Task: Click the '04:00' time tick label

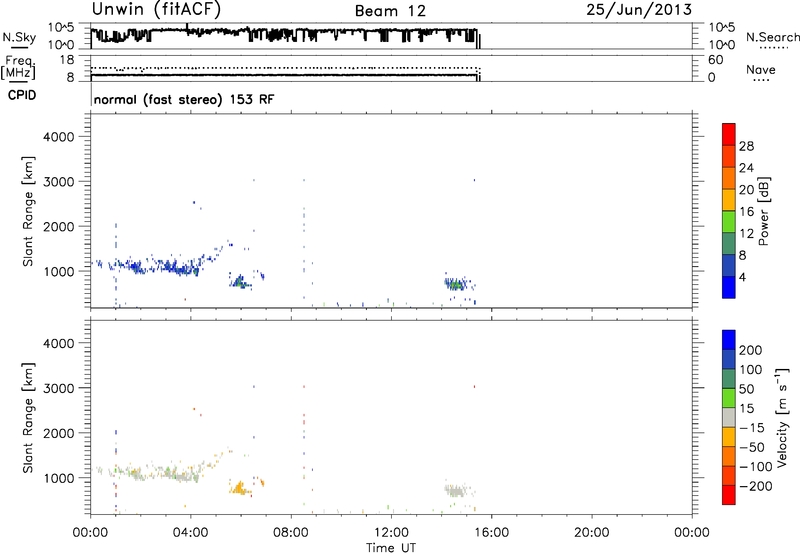Action: 190,533
